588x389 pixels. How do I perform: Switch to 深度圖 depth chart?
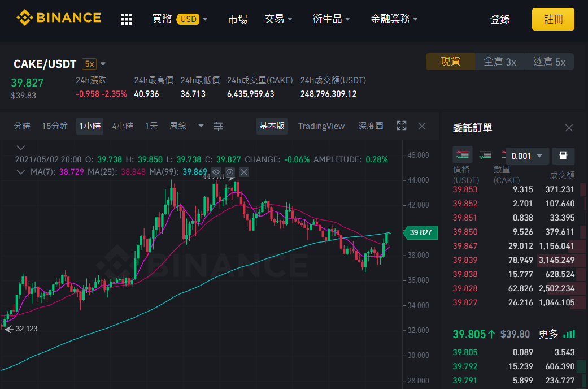pyautogui.click(x=371, y=126)
